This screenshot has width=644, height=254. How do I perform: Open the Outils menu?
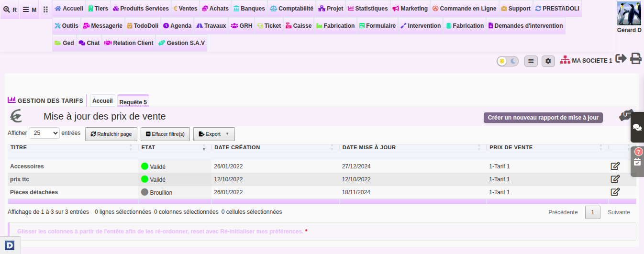pyautogui.click(x=67, y=26)
